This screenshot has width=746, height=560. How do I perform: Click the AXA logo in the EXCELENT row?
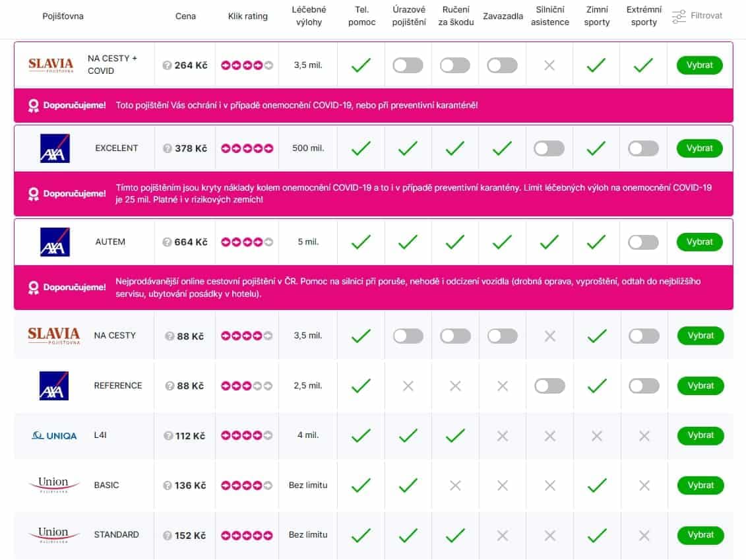55,148
